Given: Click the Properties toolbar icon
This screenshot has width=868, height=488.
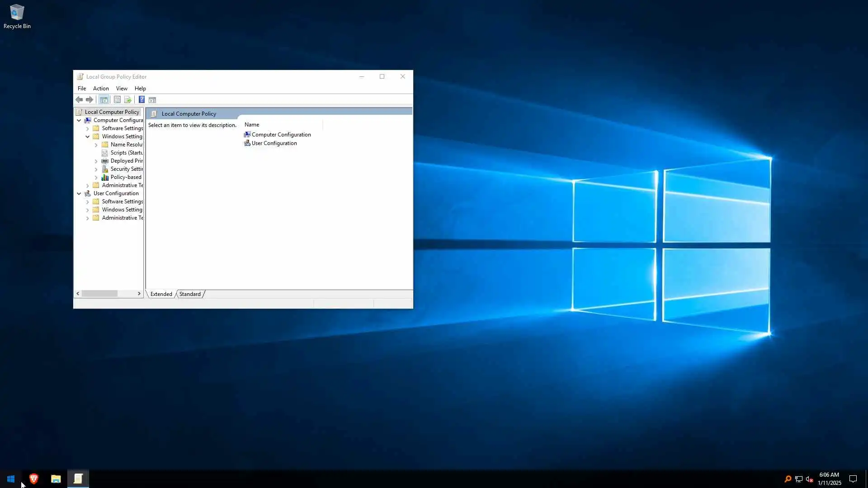Looking at the screenshot, I should coord(117,100).
